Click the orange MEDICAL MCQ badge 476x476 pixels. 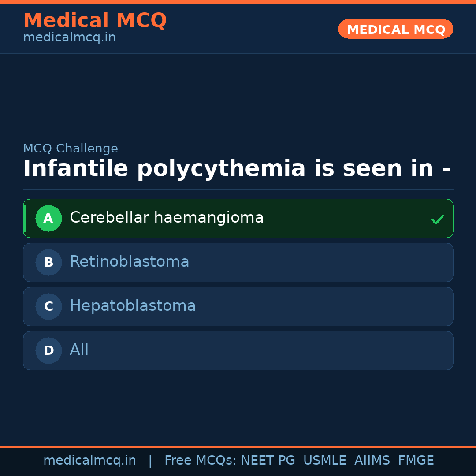click(396, 29)
